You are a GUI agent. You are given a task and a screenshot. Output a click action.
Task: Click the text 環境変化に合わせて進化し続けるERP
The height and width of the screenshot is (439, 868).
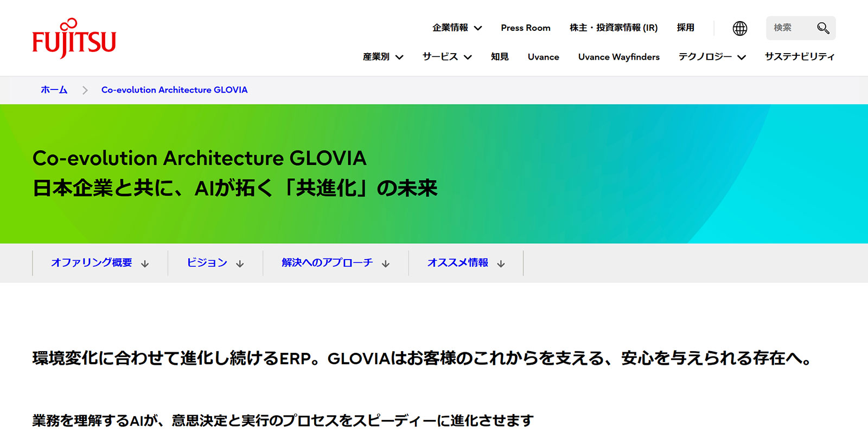point(172,358)
